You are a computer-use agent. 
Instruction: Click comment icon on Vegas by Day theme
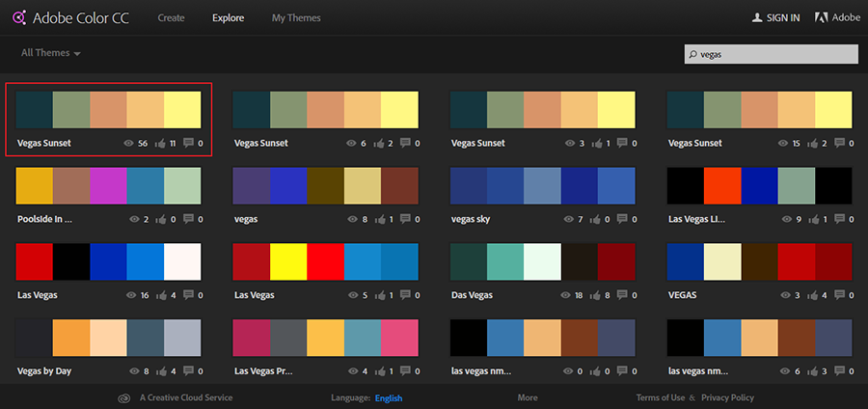point(188,371)
